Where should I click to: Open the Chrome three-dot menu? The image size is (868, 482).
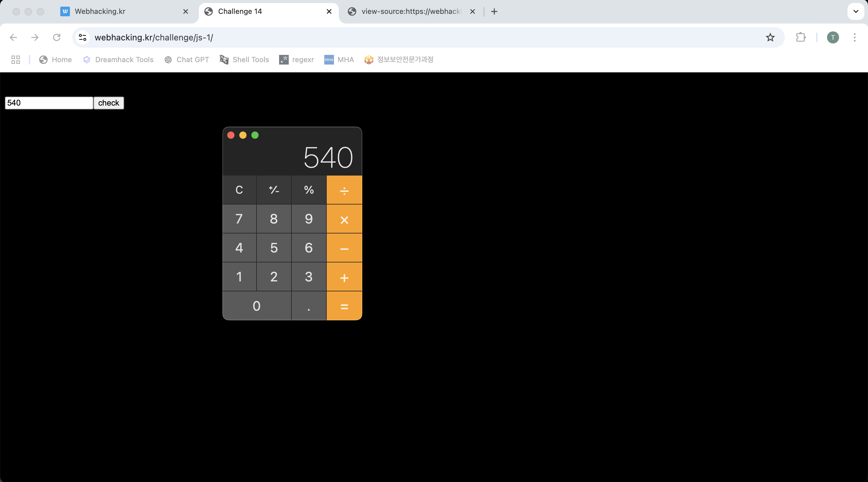(854, 37)
